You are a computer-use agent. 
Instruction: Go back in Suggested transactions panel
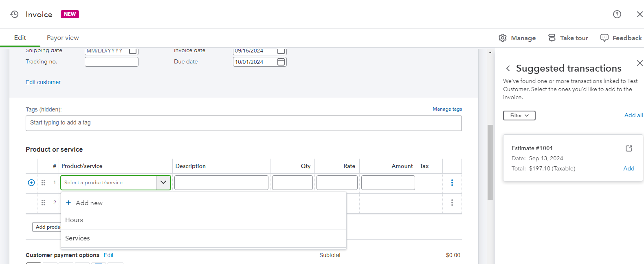tap(508, 68)
